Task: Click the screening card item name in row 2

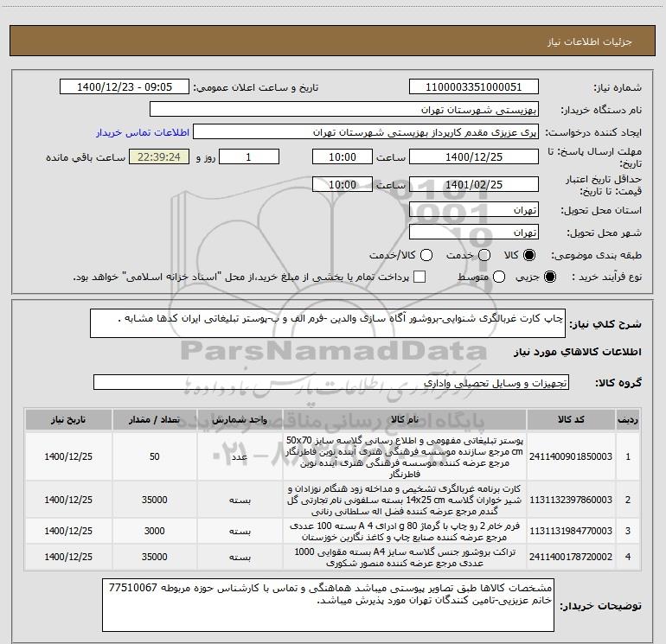Action: (x=405, y=501)
